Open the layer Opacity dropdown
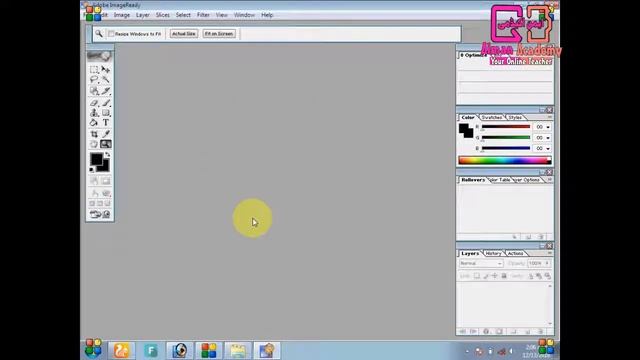The image size is (640, 360). coord(547,264)
